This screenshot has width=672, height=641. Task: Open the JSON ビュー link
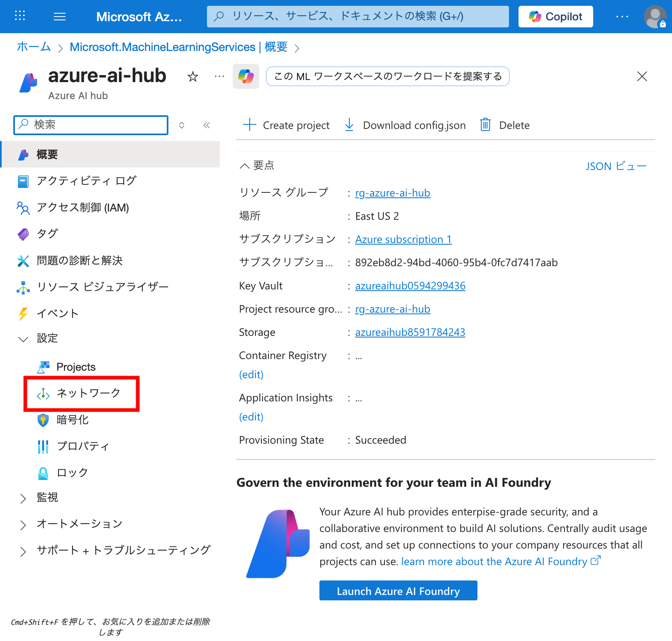(616, 166)
